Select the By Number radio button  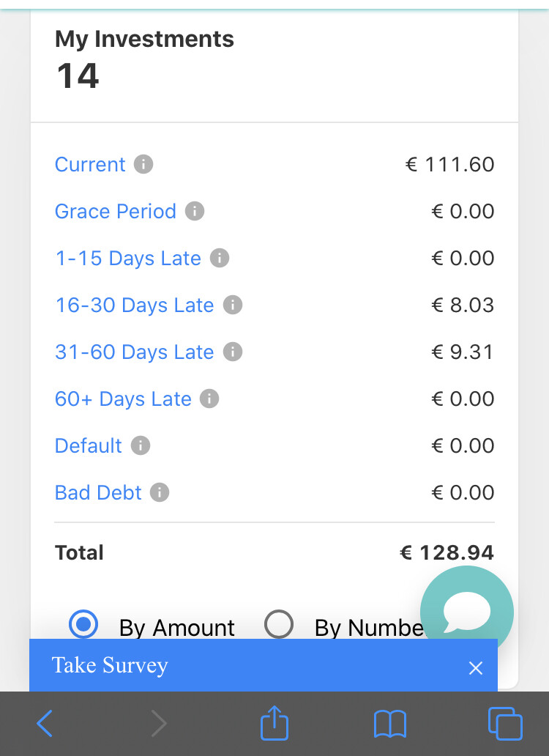click(x=279, y=624)
